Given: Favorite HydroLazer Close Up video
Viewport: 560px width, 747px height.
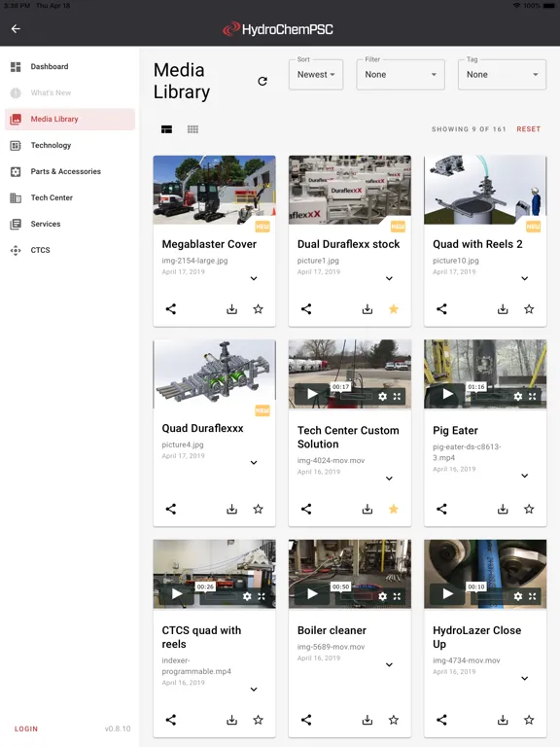Looking at the screenshot, I should 529,720.
